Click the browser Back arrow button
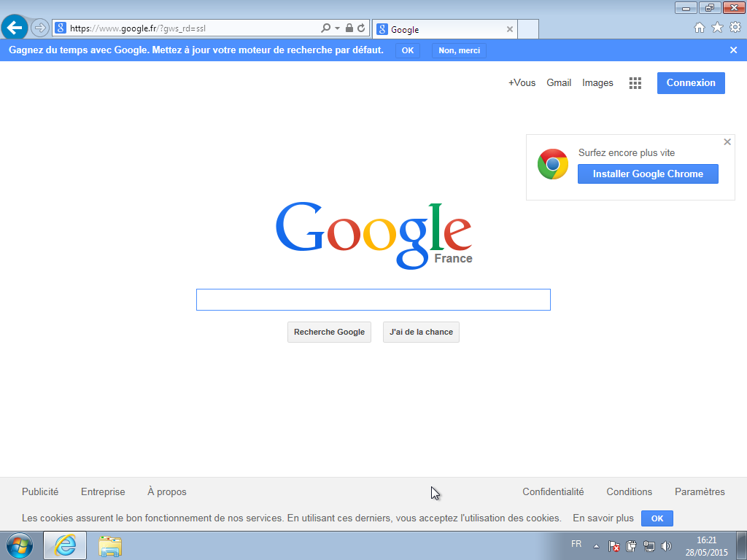The height and width of the screenshot is (560, 747). point(15,28)
